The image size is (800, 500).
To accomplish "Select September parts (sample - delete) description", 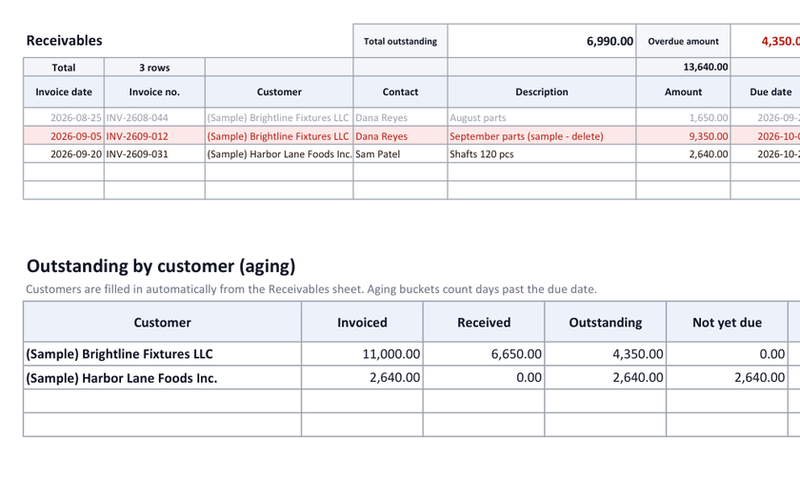I will click(542, 136).
